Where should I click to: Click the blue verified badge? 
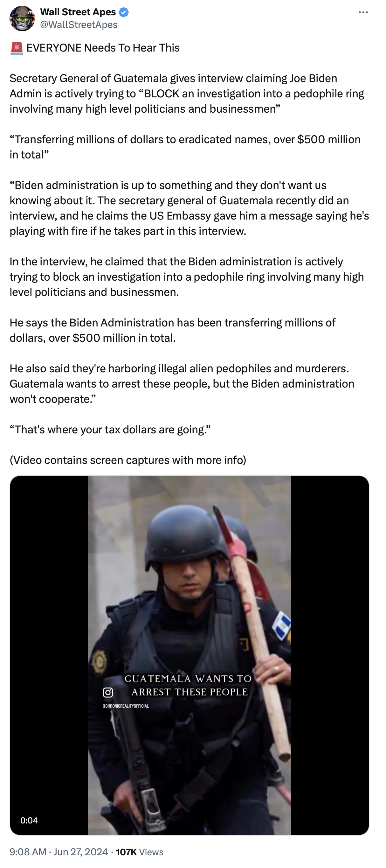(x=124, y=12)
